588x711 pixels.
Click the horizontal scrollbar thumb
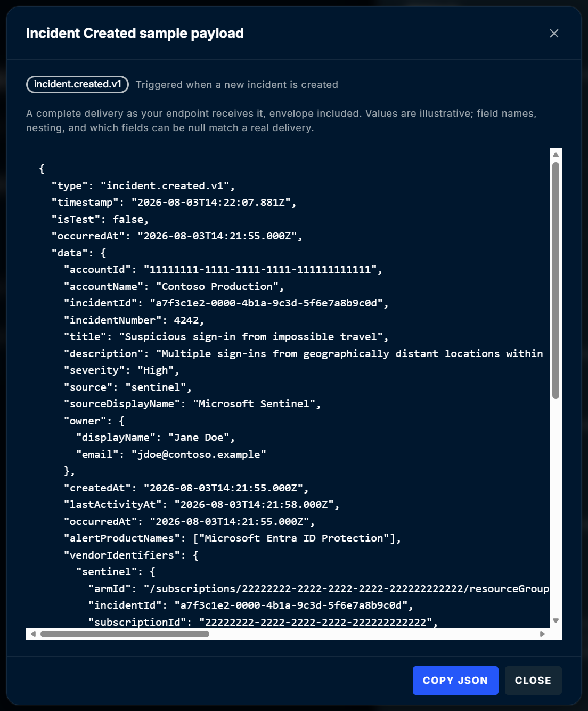click(125, 634)
